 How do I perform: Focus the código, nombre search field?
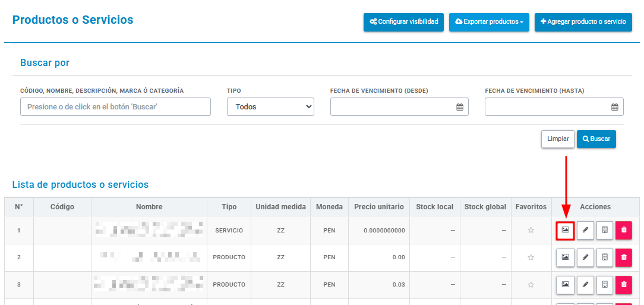point(115,107)
